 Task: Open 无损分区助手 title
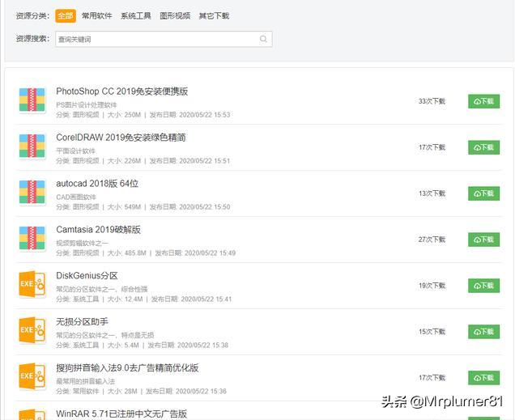tap(82, 321)
